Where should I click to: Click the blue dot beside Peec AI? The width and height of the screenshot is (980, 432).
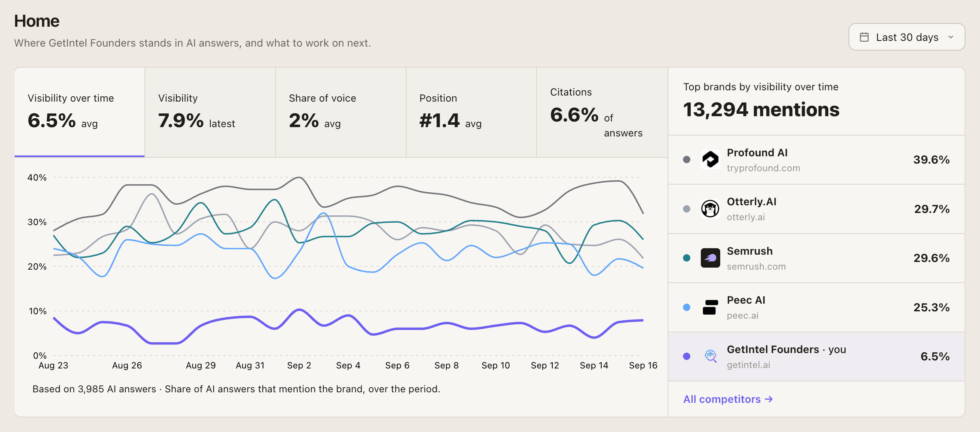click(x=687, y=307)
